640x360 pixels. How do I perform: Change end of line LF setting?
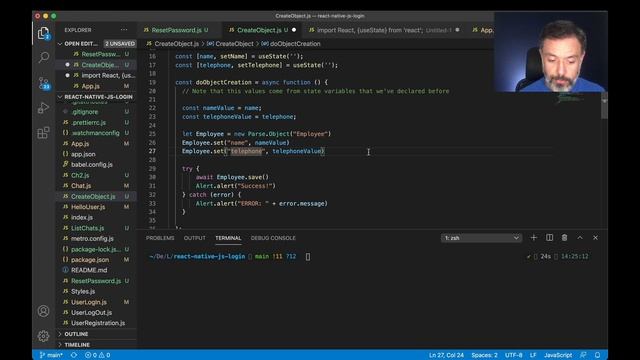[533, 355]
